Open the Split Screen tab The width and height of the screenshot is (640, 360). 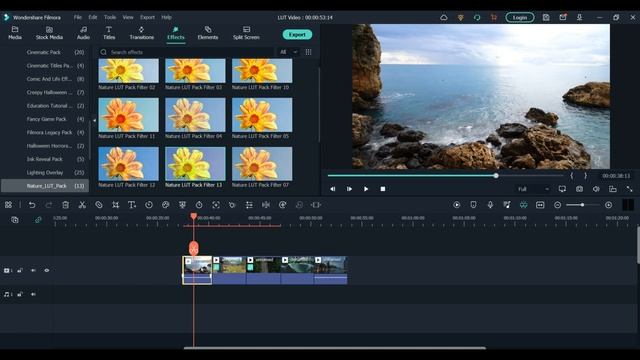[x=246, y=33]
